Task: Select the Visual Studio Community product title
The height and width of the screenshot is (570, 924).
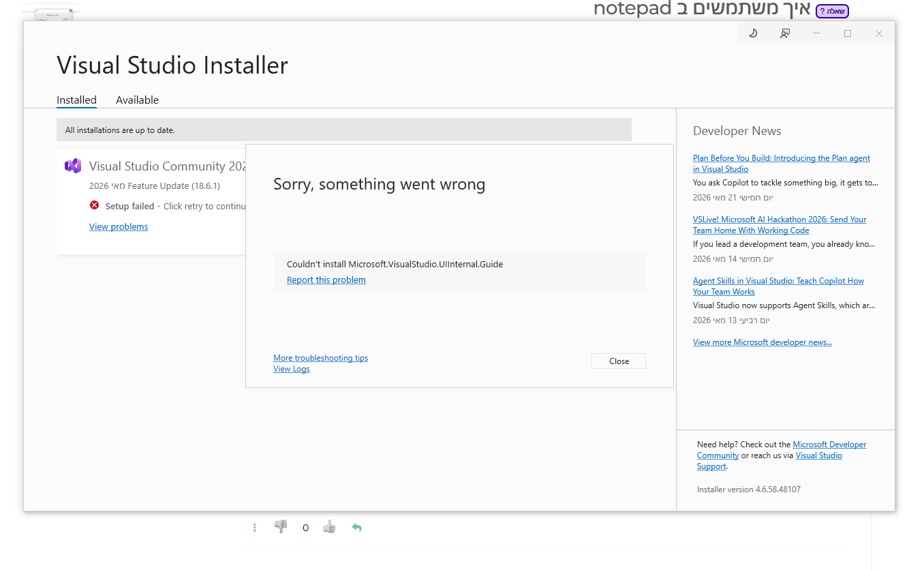Action: (x=168, y=166)
